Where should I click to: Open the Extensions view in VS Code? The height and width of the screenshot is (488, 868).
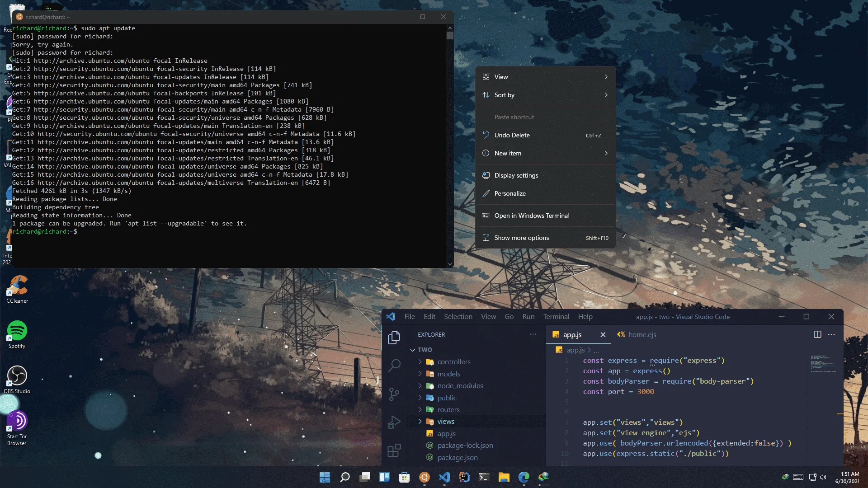(394, 450)
